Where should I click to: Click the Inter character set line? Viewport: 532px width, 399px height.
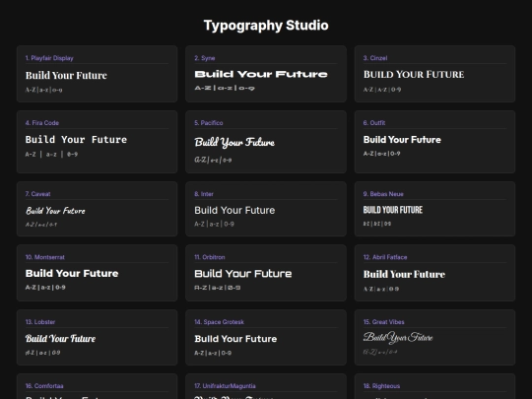(214, 224)
